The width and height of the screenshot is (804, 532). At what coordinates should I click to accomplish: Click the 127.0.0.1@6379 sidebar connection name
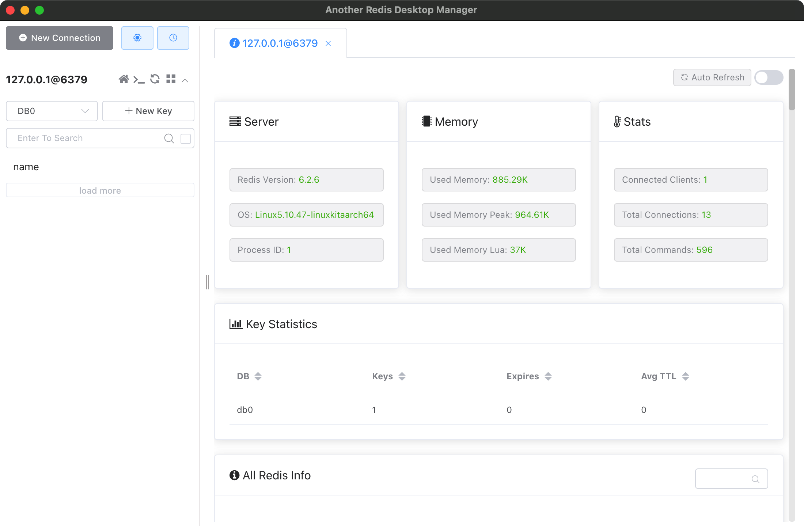(x=46, y=80)
